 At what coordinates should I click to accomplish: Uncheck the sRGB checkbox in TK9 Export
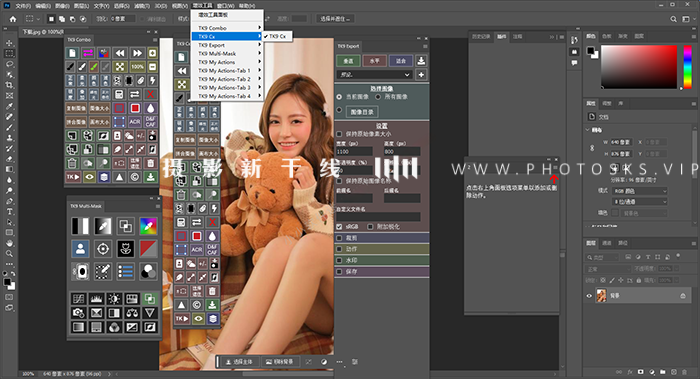pyautogui.click(x=339, y=227)
